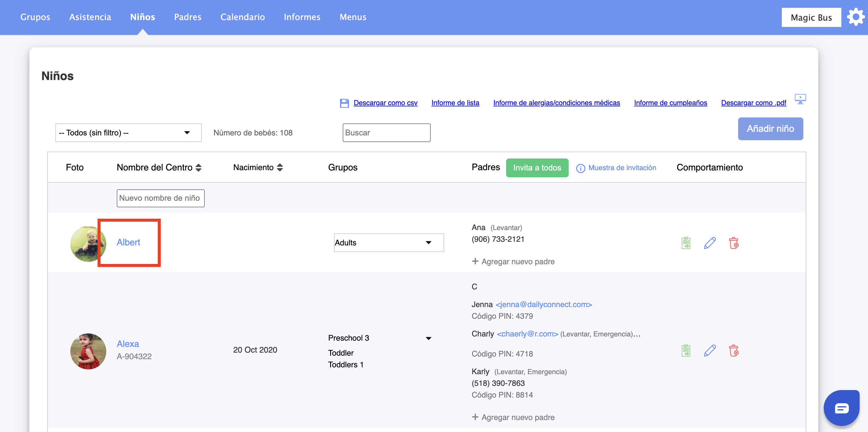The height and width of the screenshot is (432, 868).
Task: Expand Alexa's Preschool 3 group dropdown
Action: coord(428,338)
